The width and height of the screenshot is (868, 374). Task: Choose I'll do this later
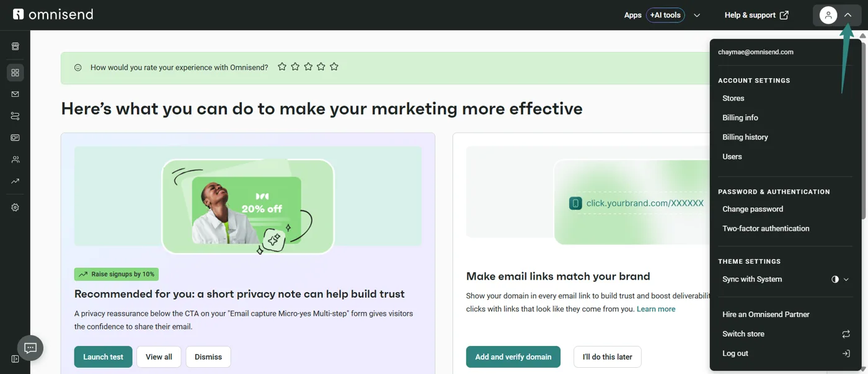(608, 357)
